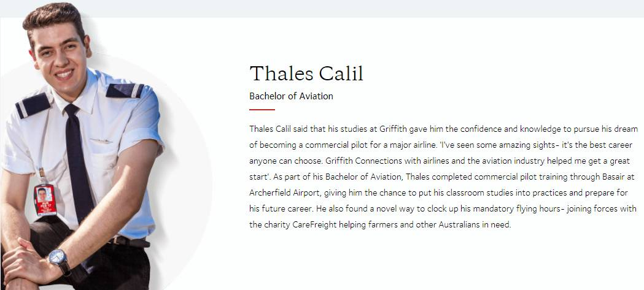Click the Bachelor of Aviation subtitle
644x290 pixels.
[291, 96]
